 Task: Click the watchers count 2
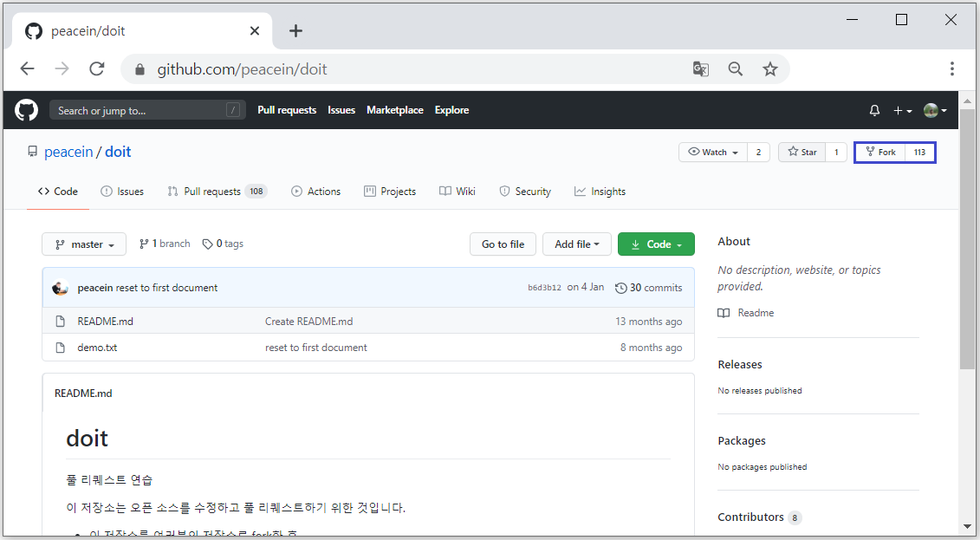(759, 152)
